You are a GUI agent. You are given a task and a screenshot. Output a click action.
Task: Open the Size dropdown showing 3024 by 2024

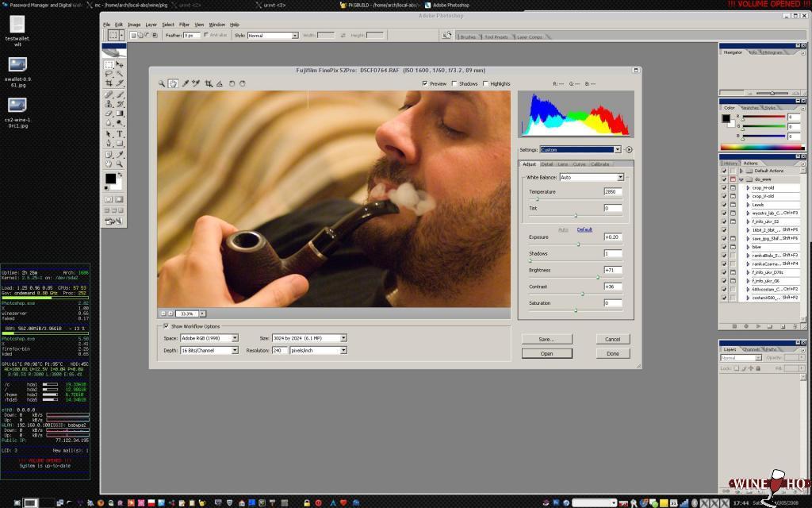pos(309,338)
